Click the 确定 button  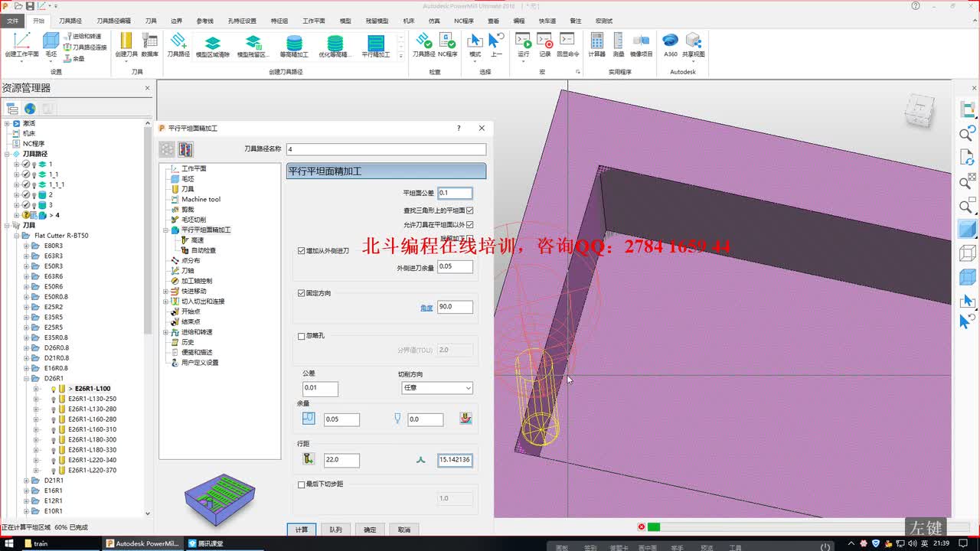pos(370,530)
